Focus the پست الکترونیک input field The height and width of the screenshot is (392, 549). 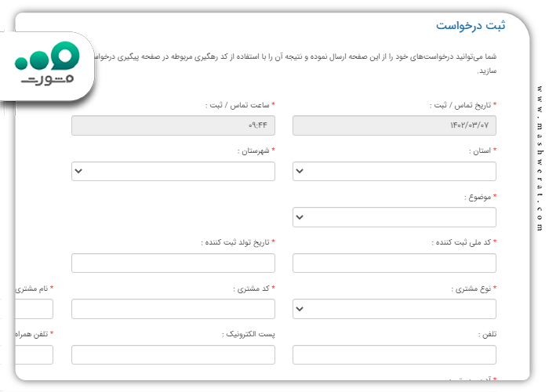pyautogui.click(x=173, y=354)
